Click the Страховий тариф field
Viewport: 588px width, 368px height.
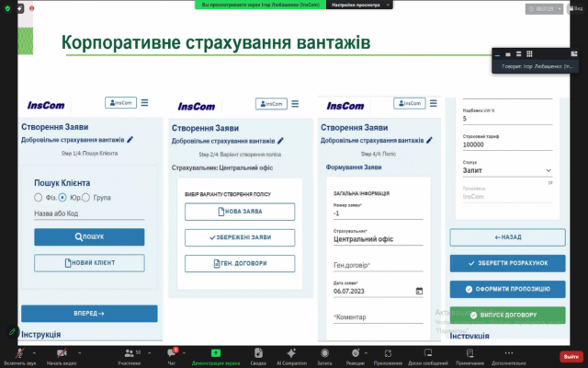507,144
